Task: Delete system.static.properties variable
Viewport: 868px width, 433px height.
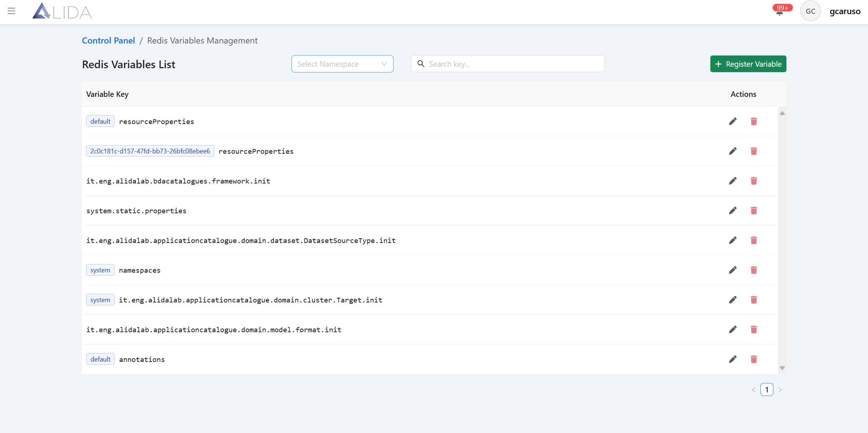Action: (x=754, y=211)
